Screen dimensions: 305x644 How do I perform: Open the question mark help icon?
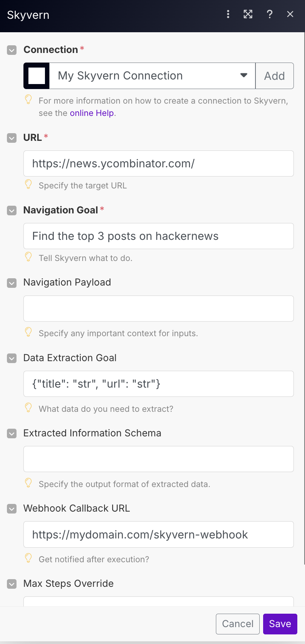[x=270, y=14]
